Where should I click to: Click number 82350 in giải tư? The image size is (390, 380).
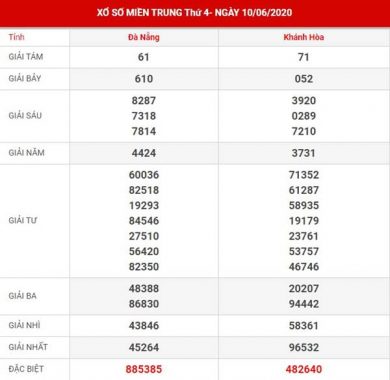pyautogui.click(x=144, y=267)
